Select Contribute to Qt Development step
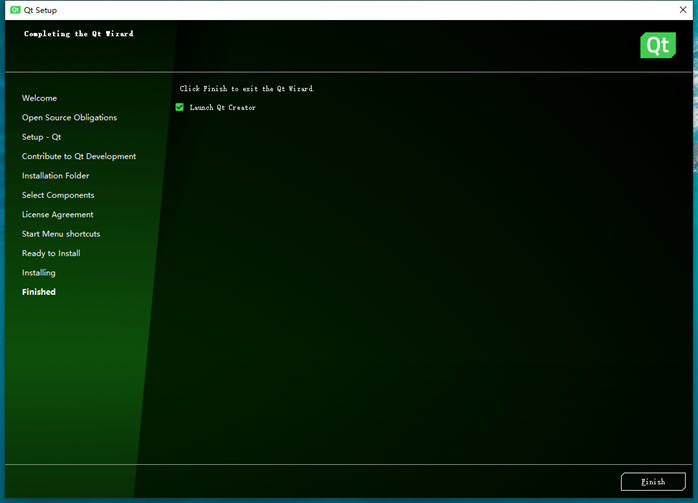This screenshot has height=503, width=698. tap(79, 156)
